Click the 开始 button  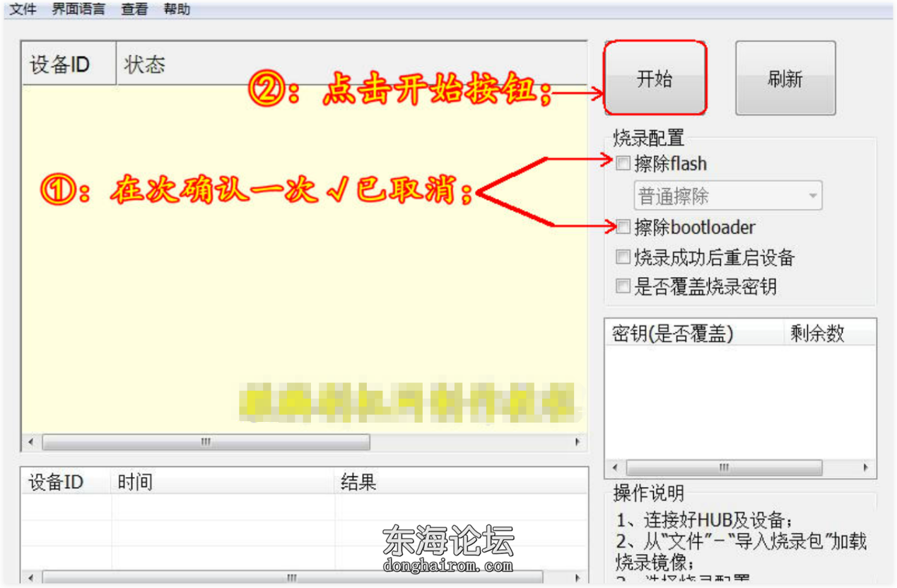[655, 78]
